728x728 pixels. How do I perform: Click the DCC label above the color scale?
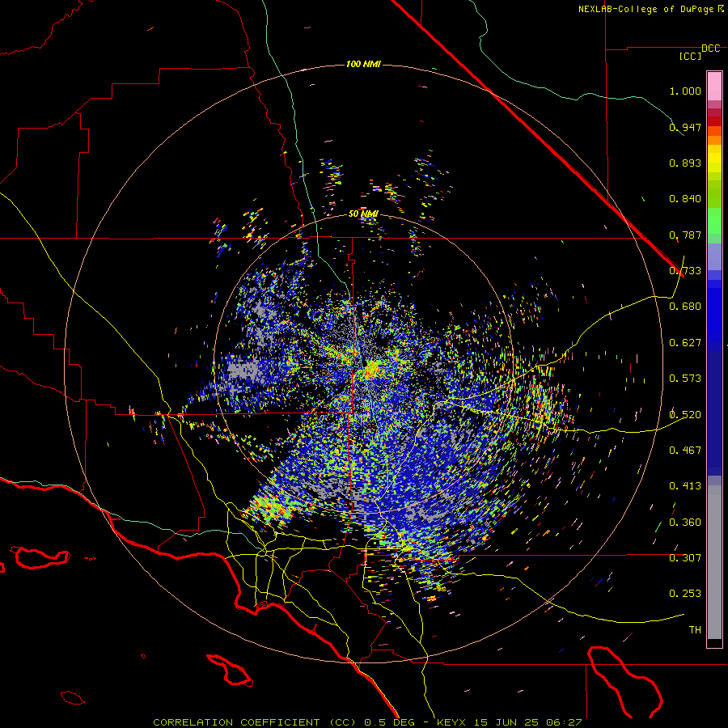[x=711, y=49]
